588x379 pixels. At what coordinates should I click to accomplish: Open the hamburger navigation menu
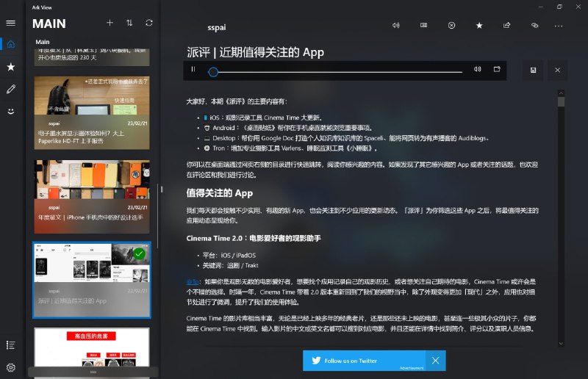point(10,23)
